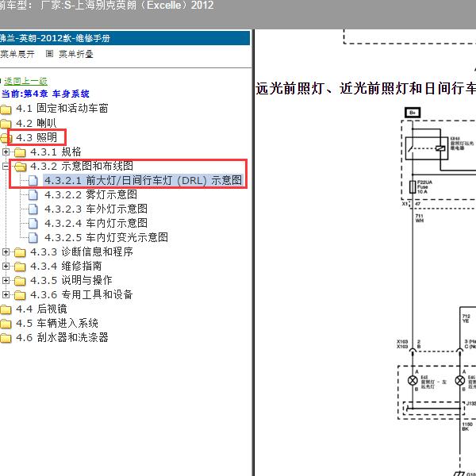The image size is (476, 476).
Task: Open the 4.1 固定和活动车窗 folder icon
Action: coord(6,109)
